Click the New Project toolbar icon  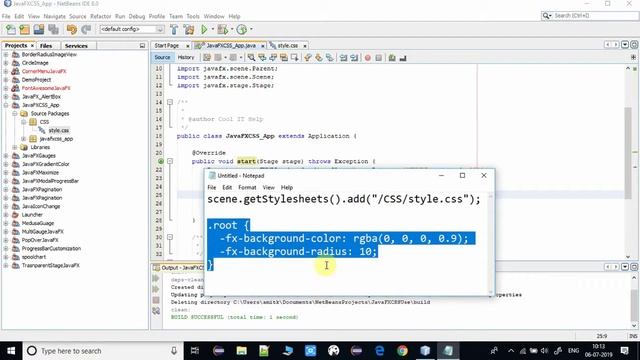pyautogui.click(x=25, y=29)
